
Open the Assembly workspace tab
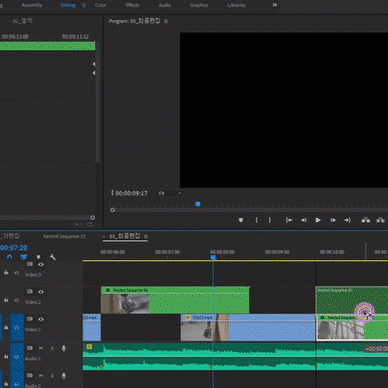click(32, 5)
